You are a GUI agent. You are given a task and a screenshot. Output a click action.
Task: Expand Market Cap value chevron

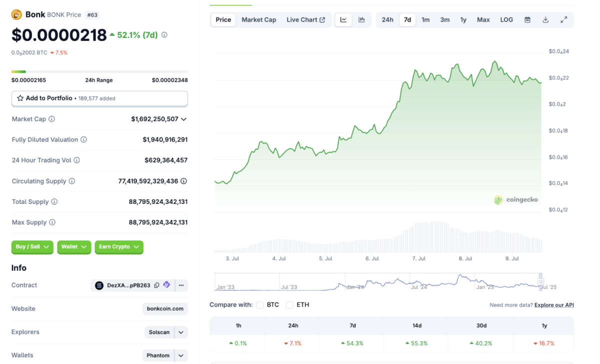(183, 119)
